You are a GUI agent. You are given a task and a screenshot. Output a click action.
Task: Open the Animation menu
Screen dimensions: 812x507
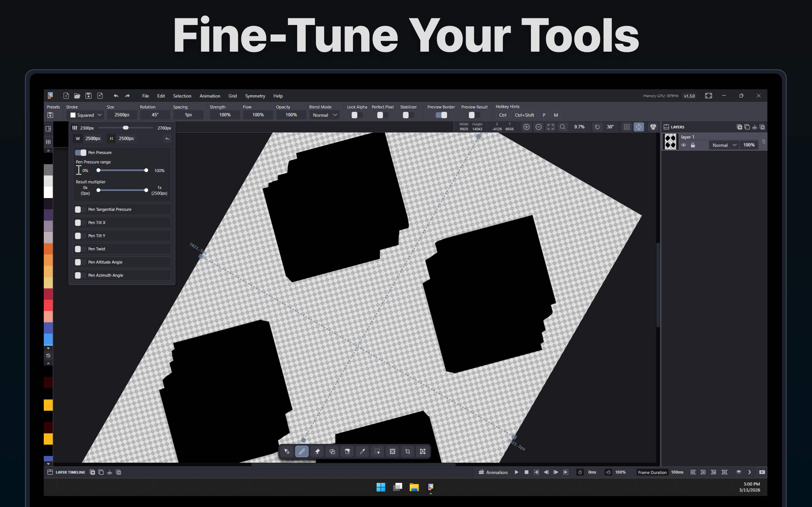[x=210, y=96]
